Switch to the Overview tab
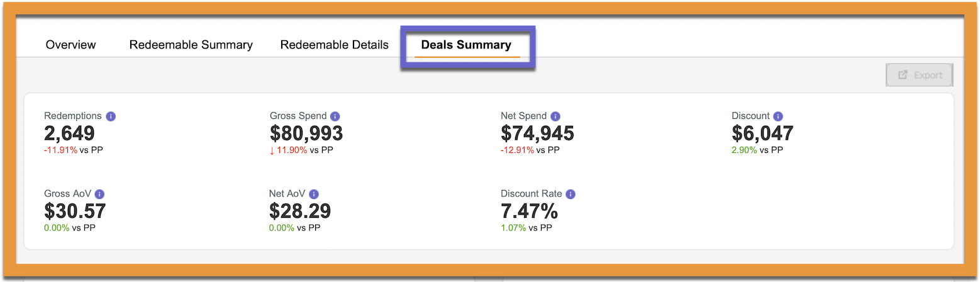Image resolution: width=980 pixels, height=282 pixels. (x=71, y=45)
